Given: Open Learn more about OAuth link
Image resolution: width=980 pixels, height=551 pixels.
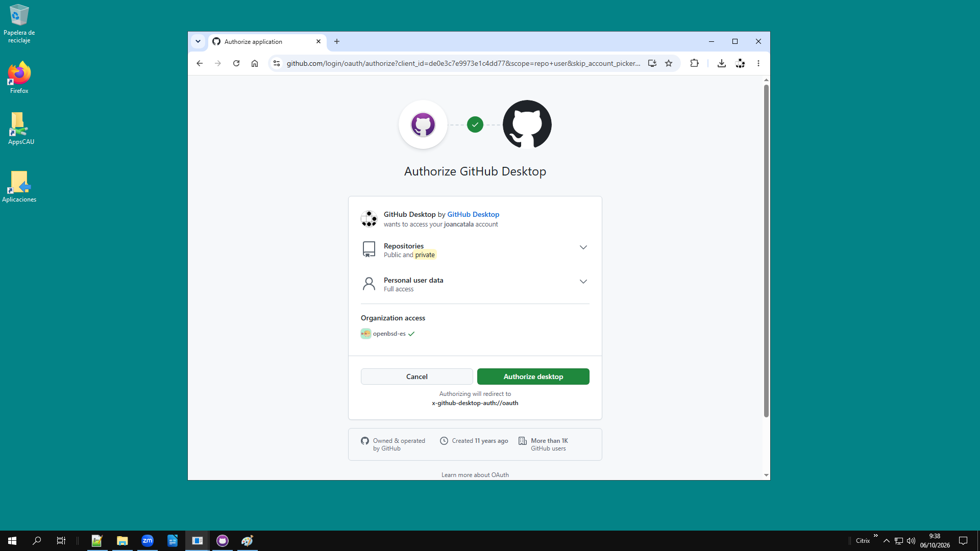Looking at the screenshot, I should [475, 475].
